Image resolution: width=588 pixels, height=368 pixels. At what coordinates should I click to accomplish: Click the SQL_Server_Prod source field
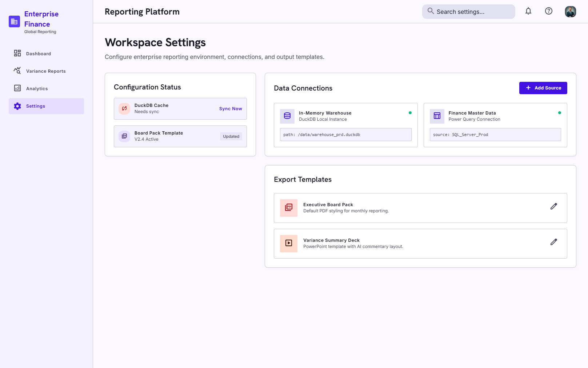(x=495, y=135)
